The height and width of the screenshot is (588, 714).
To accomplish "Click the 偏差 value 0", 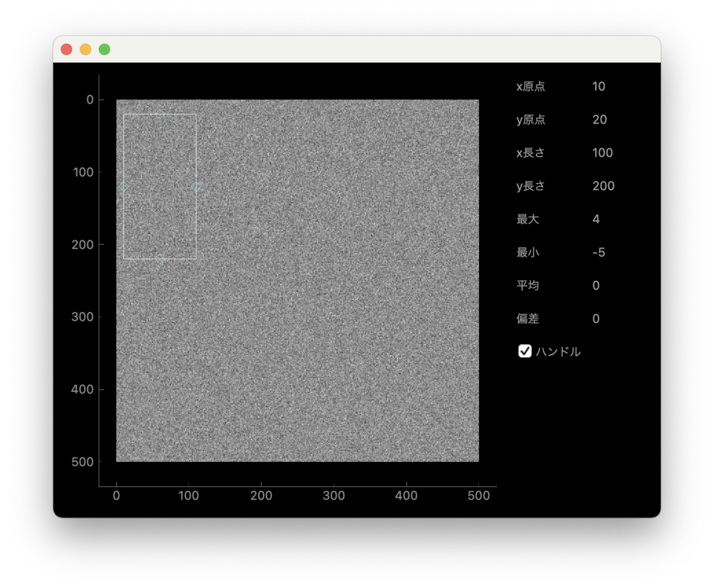I will pos(596,319).
